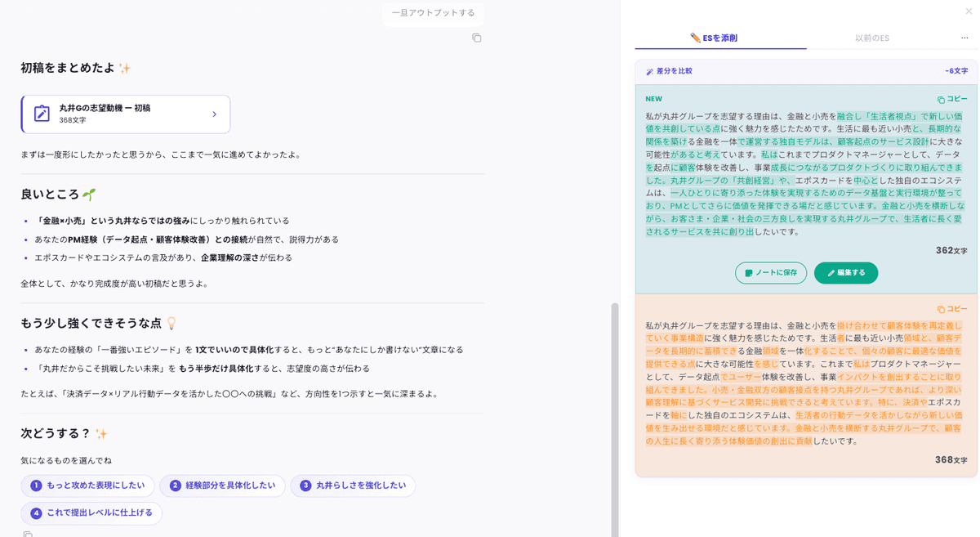Viewport: 980px width, 537px height.
Task: Click the copy icon under 一旦アウトプットする message
Action: [477, 38]
